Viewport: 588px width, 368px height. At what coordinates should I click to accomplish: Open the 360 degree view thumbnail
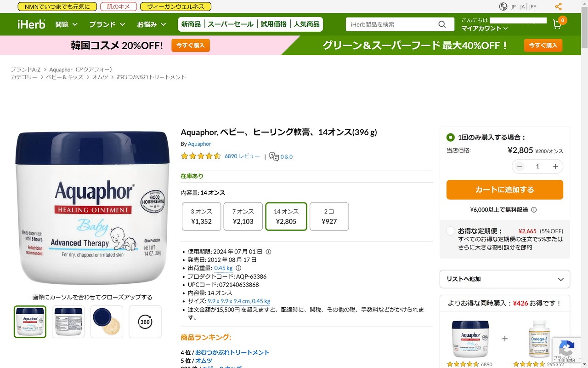pyautogui.click(x=145, y=322)
